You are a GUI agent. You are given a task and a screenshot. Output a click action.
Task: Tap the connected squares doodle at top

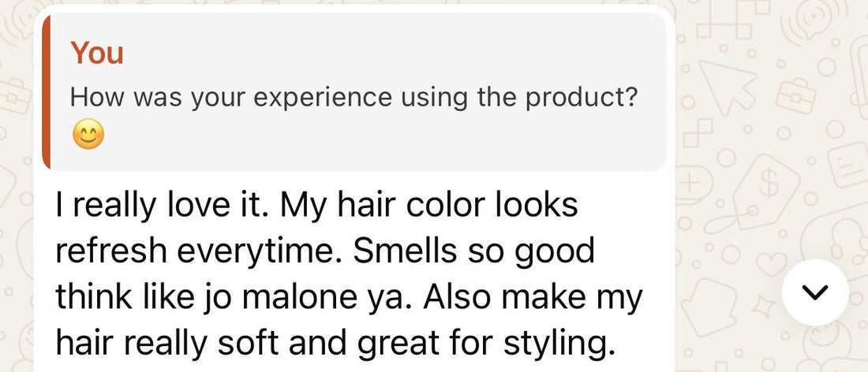(x=720, y=24)
